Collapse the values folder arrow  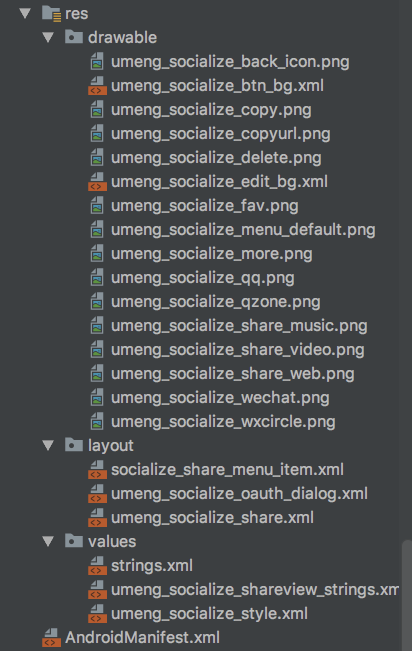click(x=49, y=541)
